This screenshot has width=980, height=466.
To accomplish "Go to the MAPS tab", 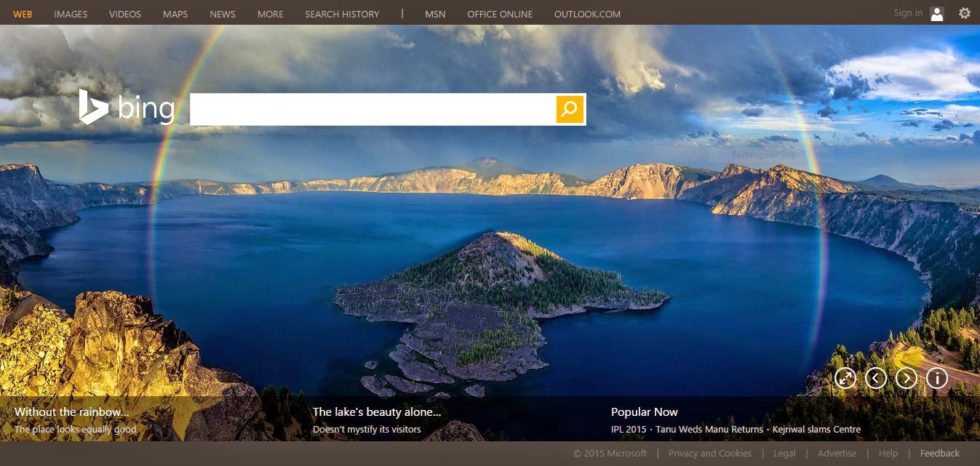I will pos(175,14).
